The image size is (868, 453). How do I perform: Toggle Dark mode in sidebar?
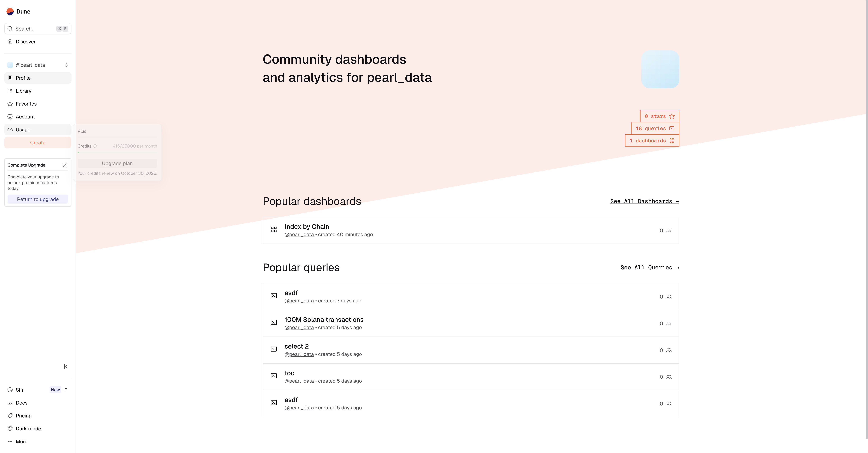pos(28,428)
